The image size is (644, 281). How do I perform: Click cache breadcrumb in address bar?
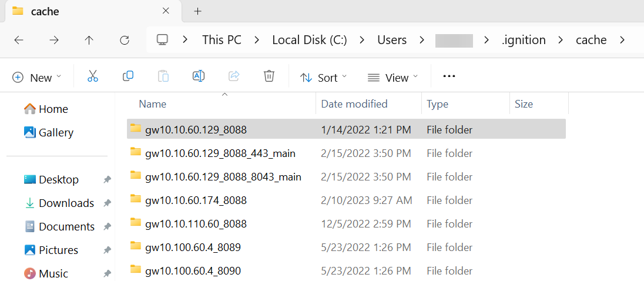[591, 40]
